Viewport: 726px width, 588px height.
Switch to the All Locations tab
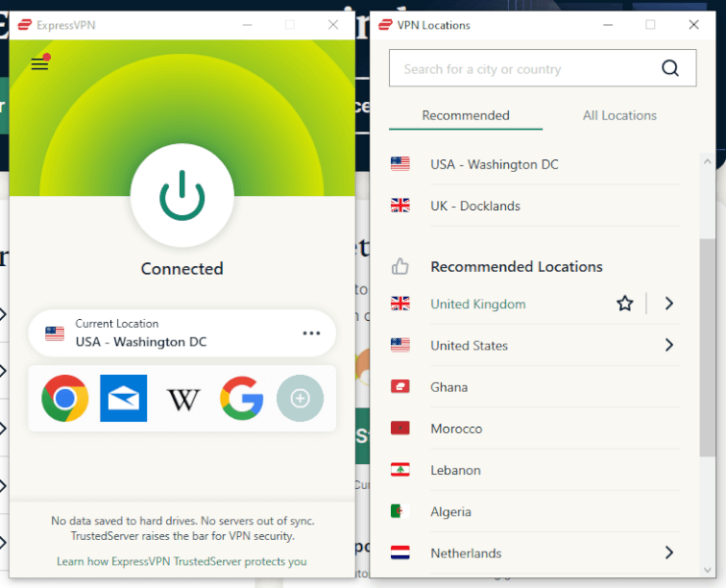point(619,115)
